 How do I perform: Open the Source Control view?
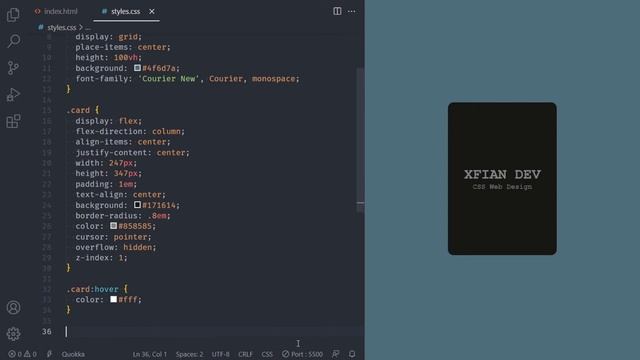coord(13,68)
